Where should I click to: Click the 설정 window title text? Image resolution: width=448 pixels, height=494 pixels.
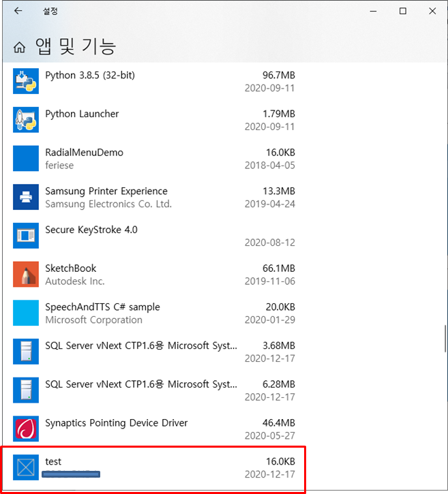tap(50, 12)
